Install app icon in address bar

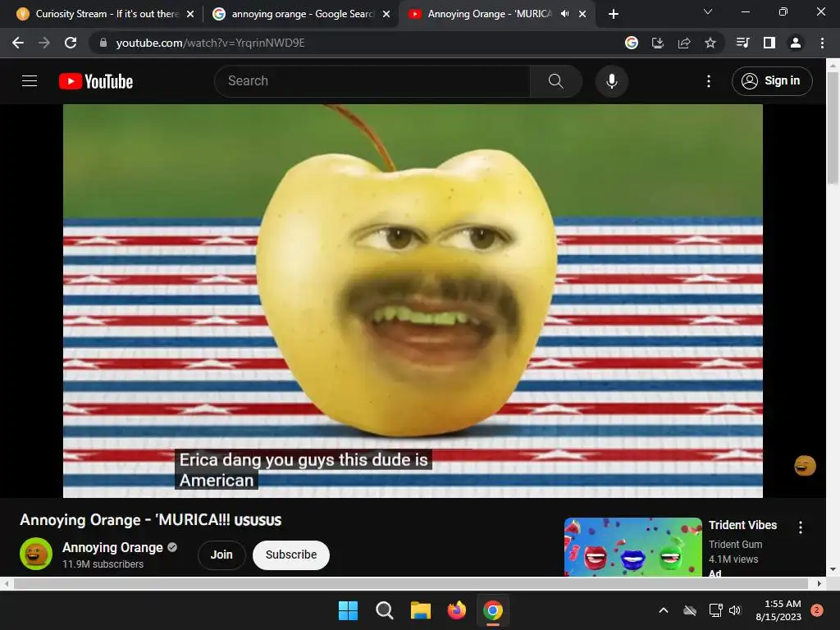pos(657,43)
